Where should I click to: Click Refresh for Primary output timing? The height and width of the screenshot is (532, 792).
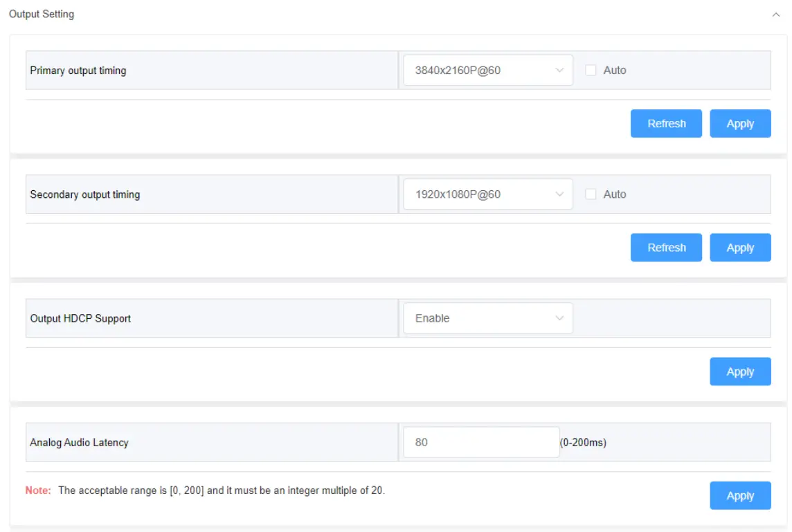(666, 124)
